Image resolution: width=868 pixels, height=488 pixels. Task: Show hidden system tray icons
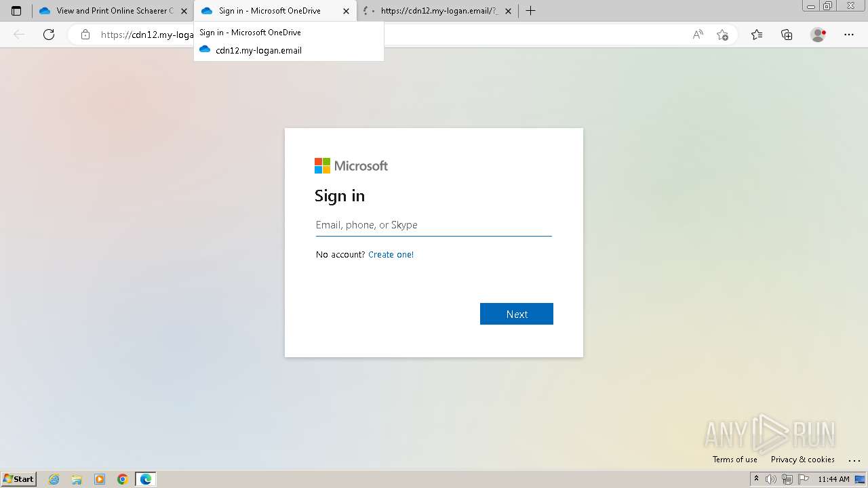coord(756,479)
